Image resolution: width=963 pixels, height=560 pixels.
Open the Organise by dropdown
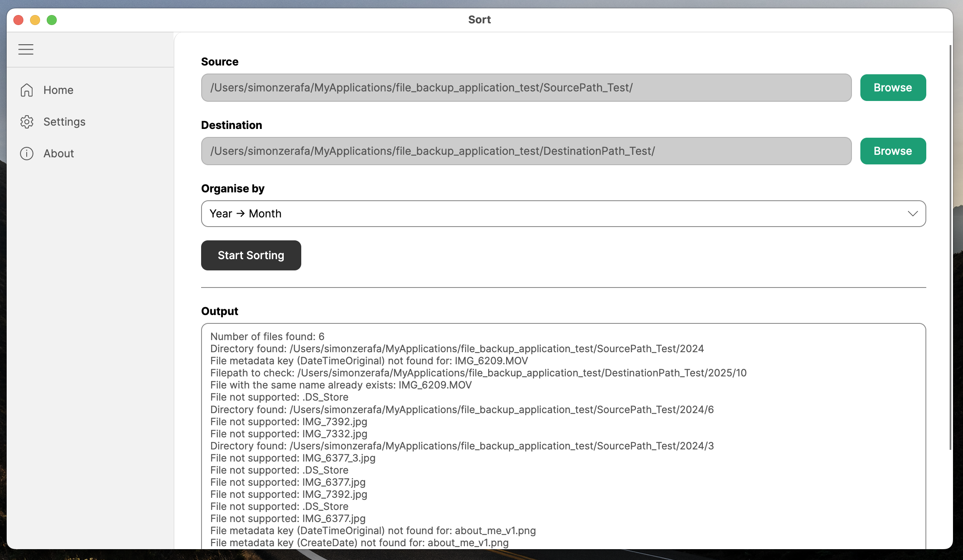tap(563, 214)
